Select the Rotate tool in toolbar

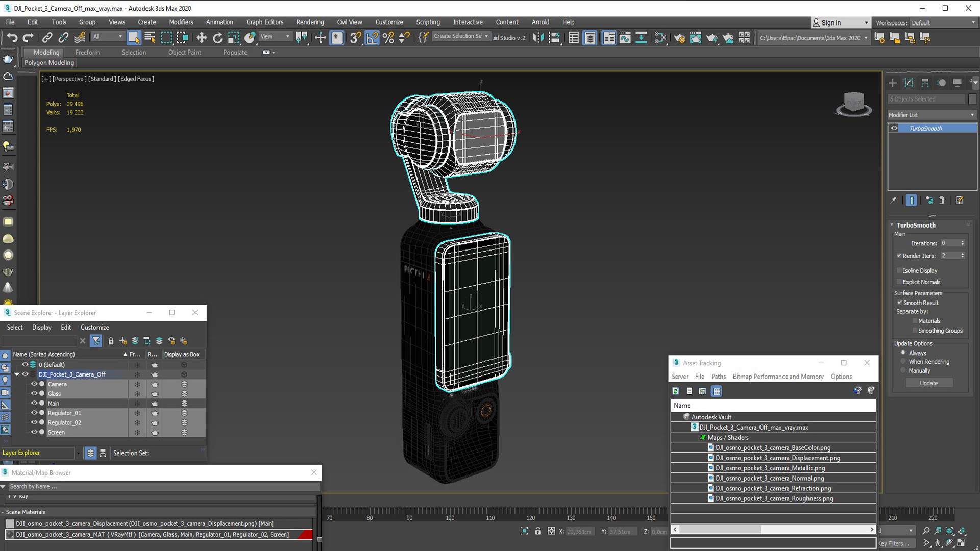click(x=217, y=37)
